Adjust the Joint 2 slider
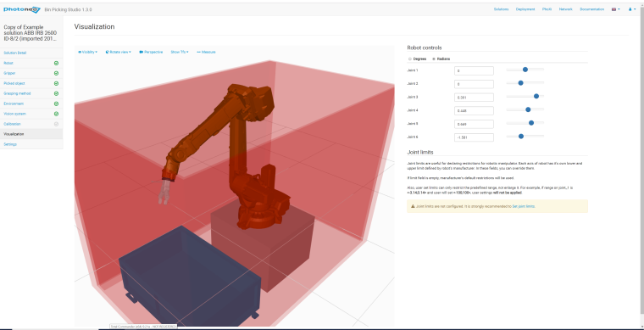 click(525, 83)
